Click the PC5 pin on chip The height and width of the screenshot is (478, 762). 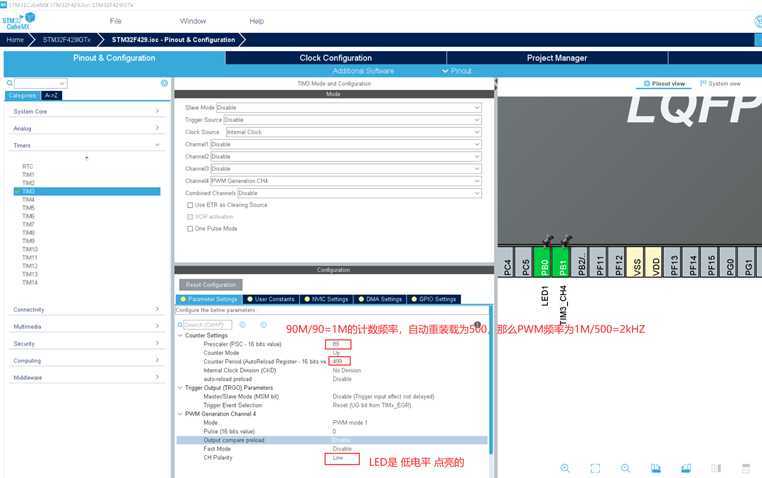[525, 262]
